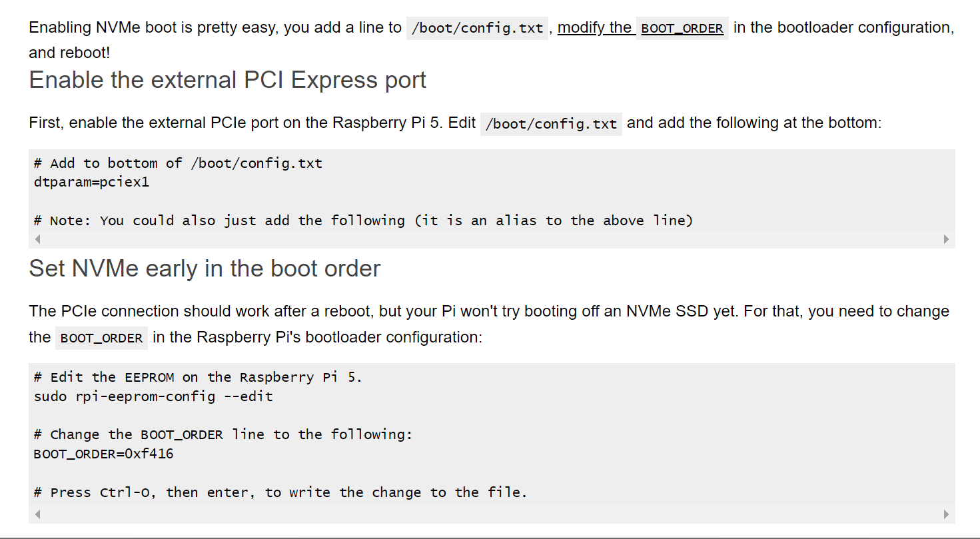This screenshot has height=539, width=980.
Task: Click inline BOOT_ORDER code before "in the Raspberry Pi's"
Action: coord(101,338)
